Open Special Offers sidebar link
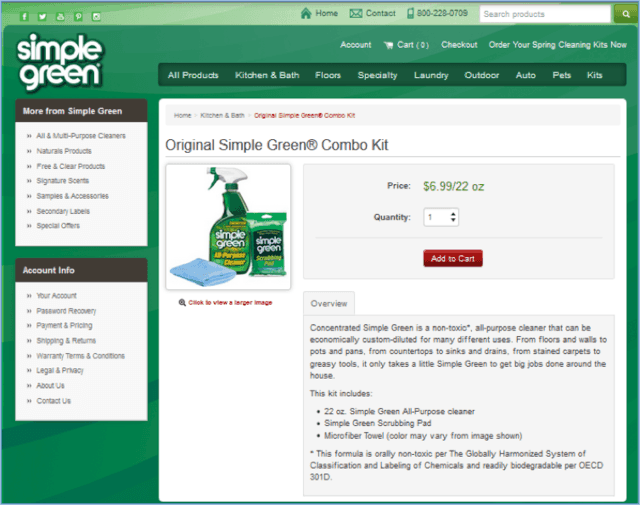The height and width of the screenshot is (505, 640). pos(58,226)
